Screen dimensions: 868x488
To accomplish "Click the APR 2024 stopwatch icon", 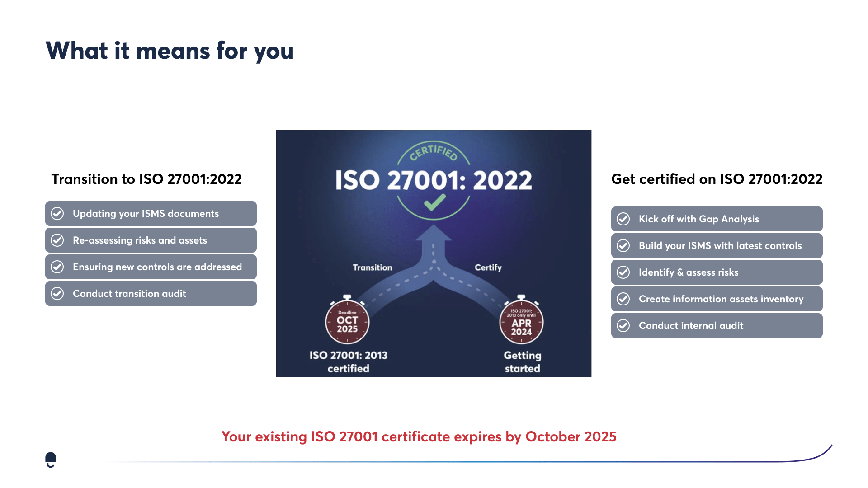I will coord(521,320).
